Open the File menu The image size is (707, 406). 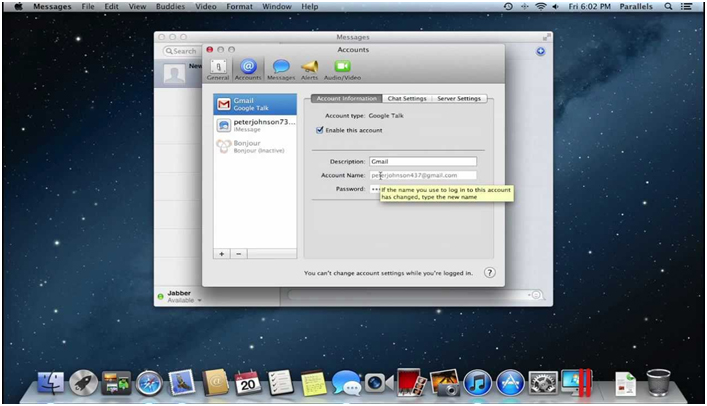point(88,6)
